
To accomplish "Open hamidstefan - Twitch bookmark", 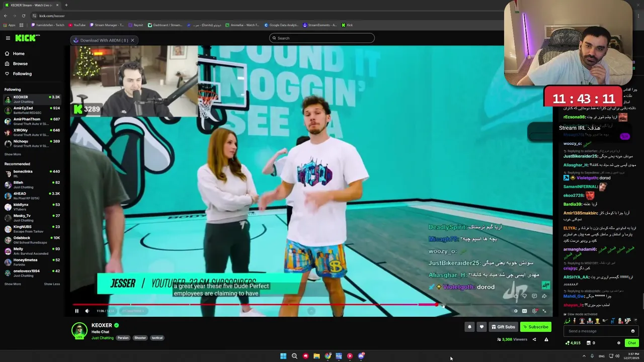I will coord(48,25).
